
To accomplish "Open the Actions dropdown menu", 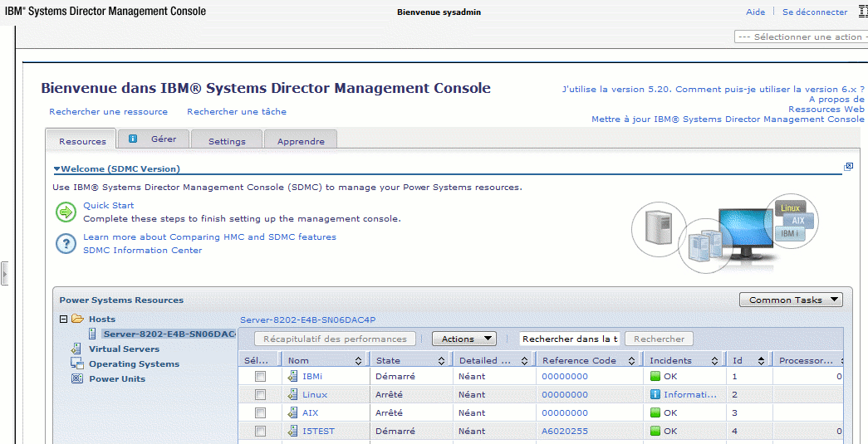I will (463, 339).
